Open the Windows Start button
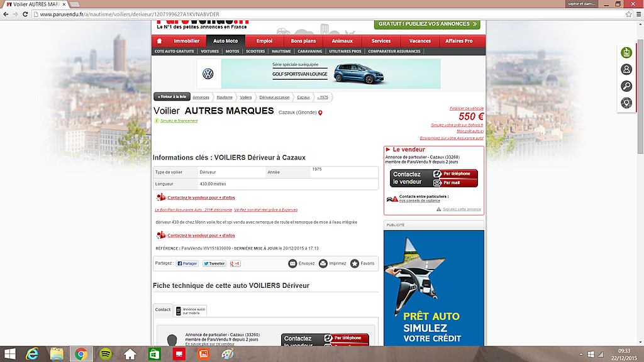Image resolution: width=644 pixels, height=362 pixels. coord(10,354)
